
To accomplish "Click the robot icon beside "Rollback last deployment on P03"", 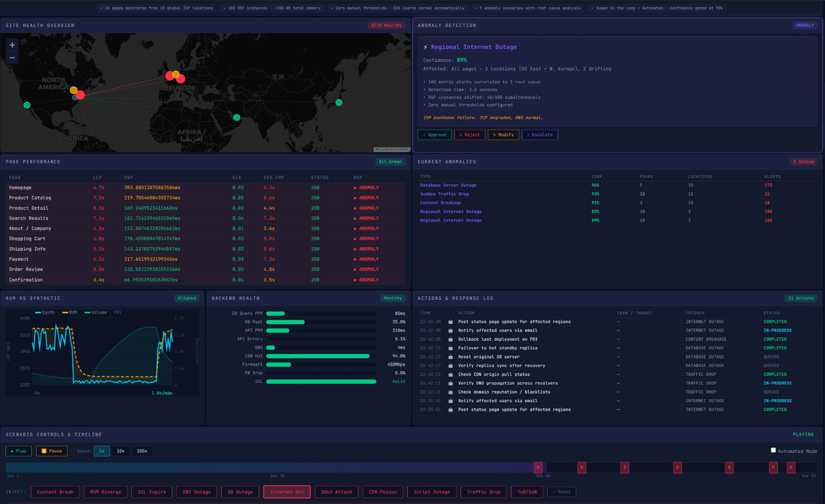I will pos(450,339).
